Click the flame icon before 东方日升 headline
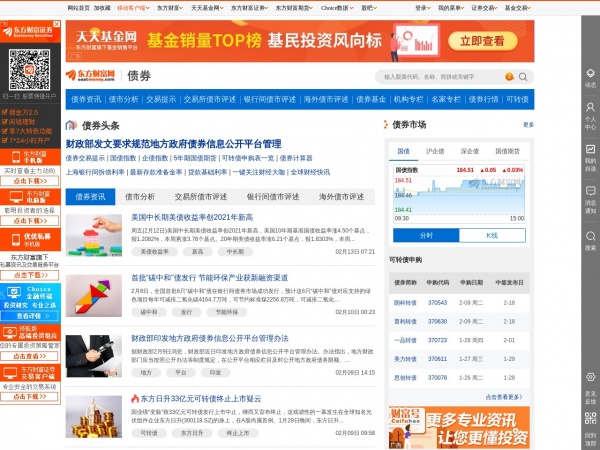The height and width of the screenshot is (450, 600). click(x=135, y=398)
